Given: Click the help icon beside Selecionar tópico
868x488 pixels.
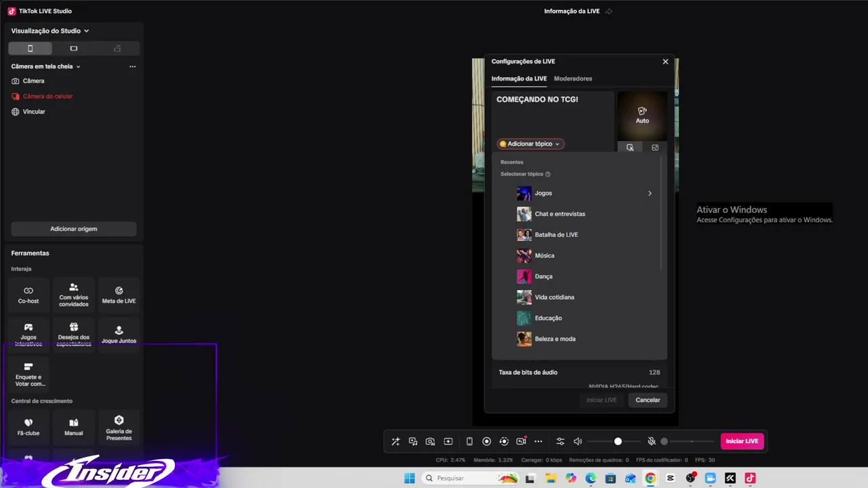Looking at the screenshot, I should [548, 174].
